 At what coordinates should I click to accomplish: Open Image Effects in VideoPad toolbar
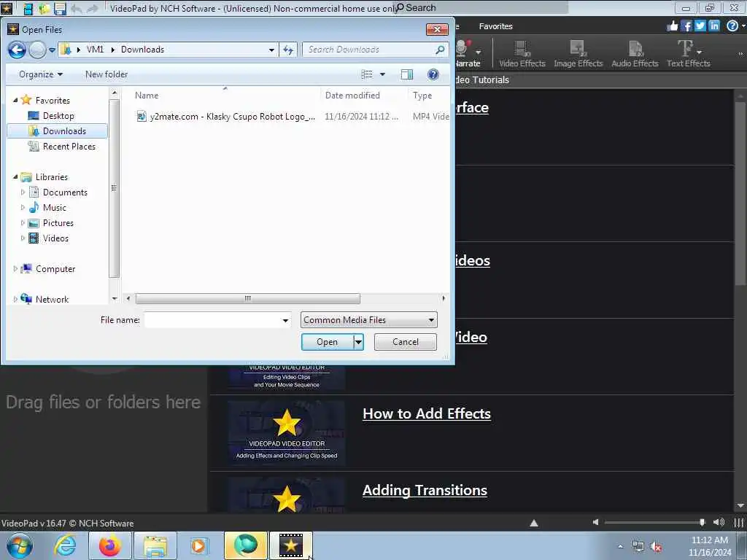tap(578, 54)
